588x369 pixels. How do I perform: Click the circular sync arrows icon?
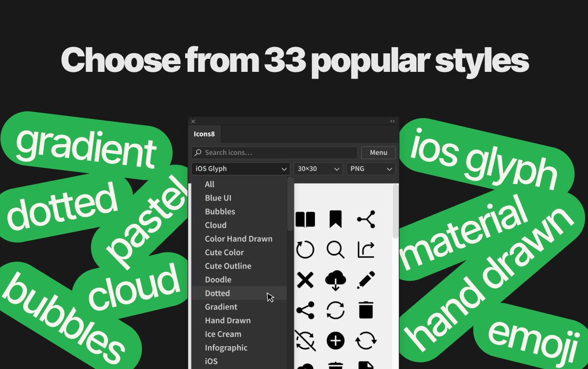pos(336,310)
